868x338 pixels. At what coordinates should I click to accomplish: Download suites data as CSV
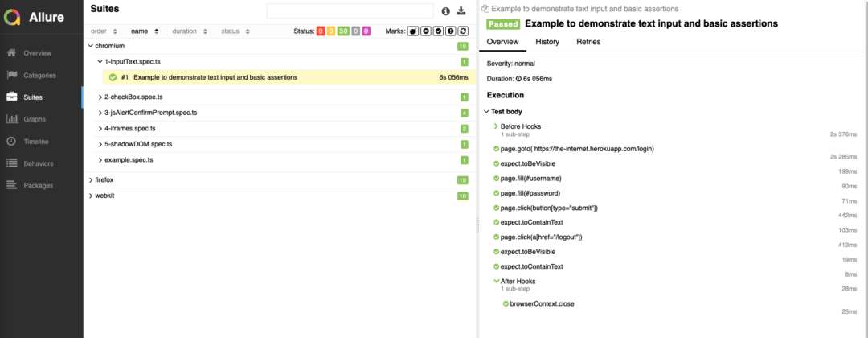pos(461,11)
